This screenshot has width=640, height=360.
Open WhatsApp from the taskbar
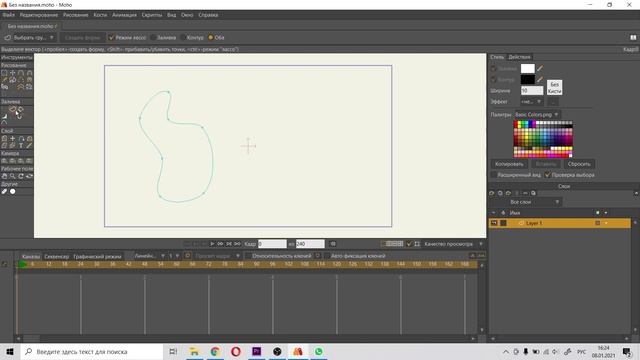(318, 351)
